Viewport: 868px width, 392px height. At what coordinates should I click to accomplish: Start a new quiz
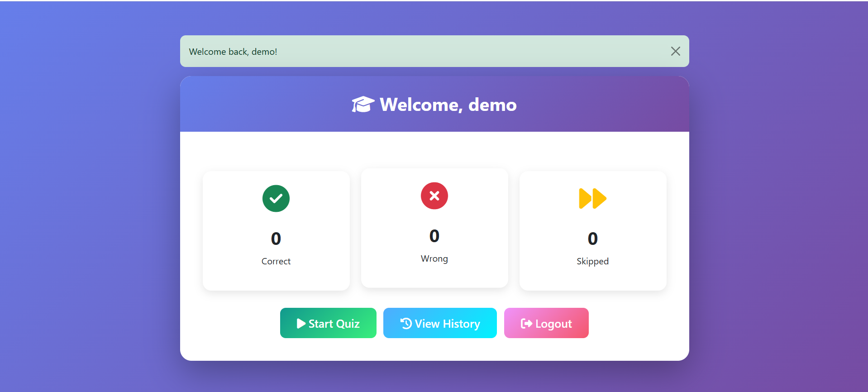[x=328, y=323]
